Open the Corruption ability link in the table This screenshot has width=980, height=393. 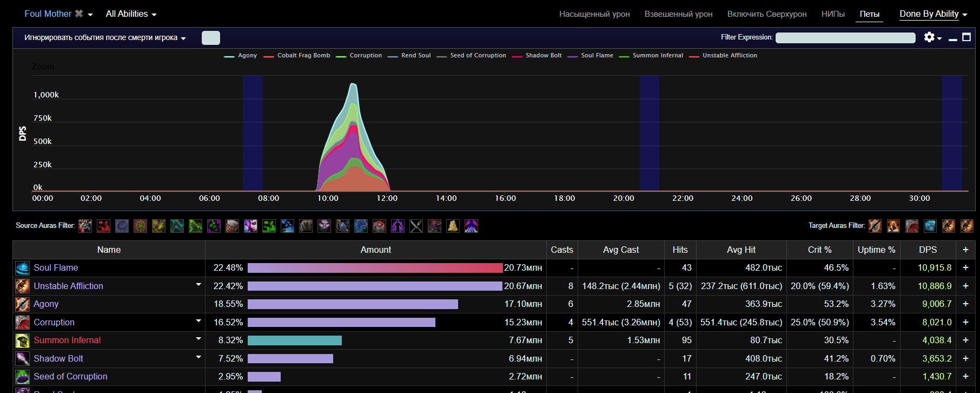pyautogui.click(x=54, y=322)
